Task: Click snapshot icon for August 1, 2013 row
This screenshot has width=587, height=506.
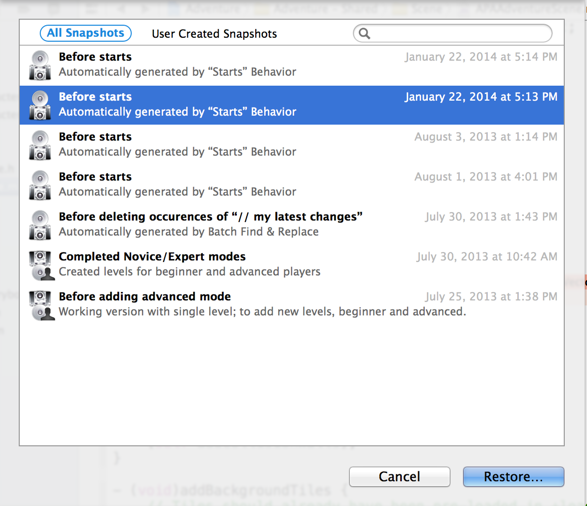Action: click(x=40, y=185)
